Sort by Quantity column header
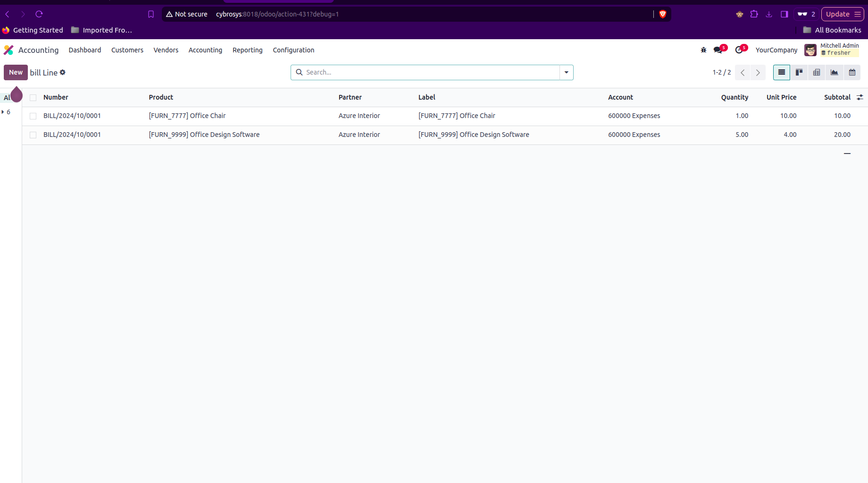This screenshot has height=483, width=868. coord(734,97)
